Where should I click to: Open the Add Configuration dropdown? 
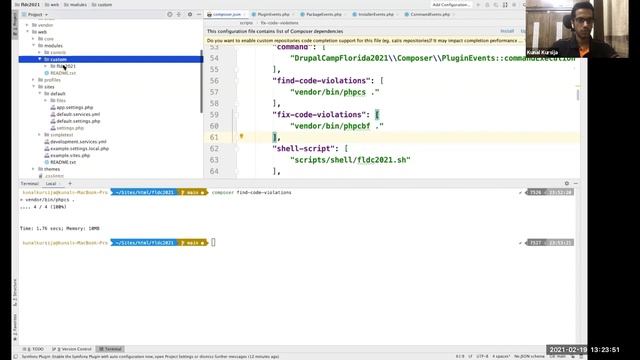click(451, 5)
